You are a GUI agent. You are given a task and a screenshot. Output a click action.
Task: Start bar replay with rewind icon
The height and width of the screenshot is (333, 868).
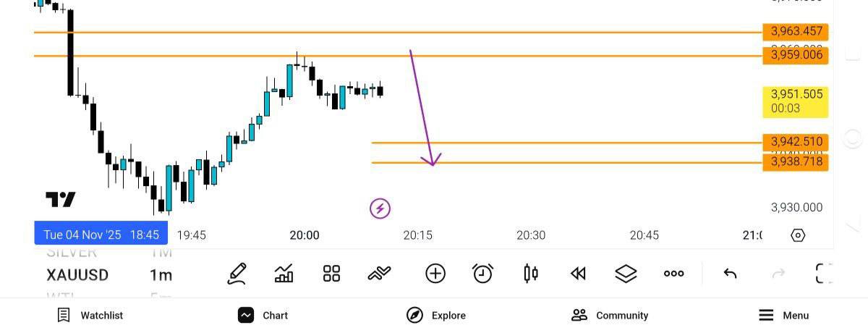tap(578, 274)
